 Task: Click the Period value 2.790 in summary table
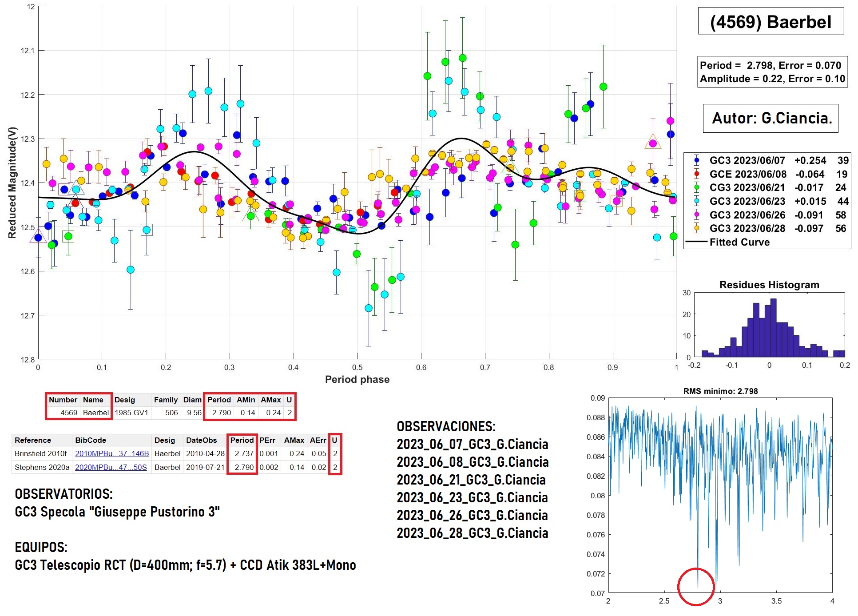coord(221,413)
